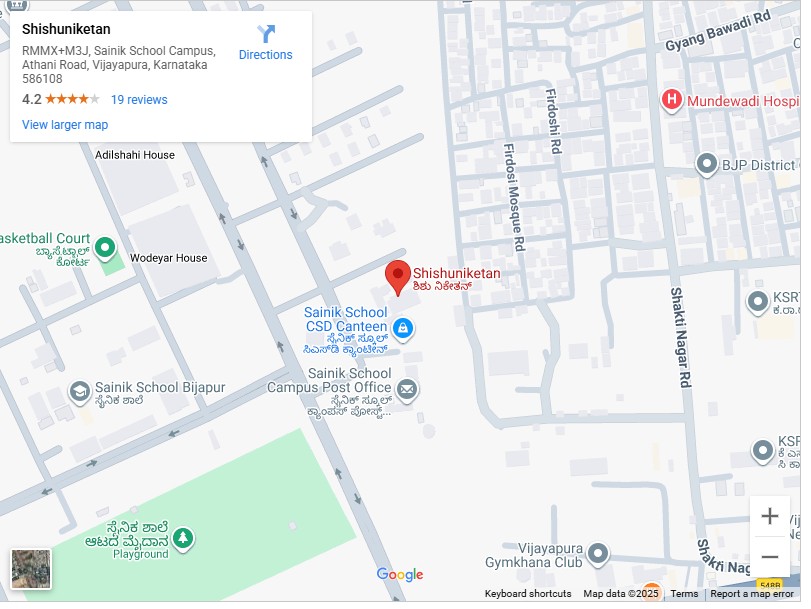Select the BJP District office marker
This screenshot has height=609, width=811.
click(x=707, y=165)
